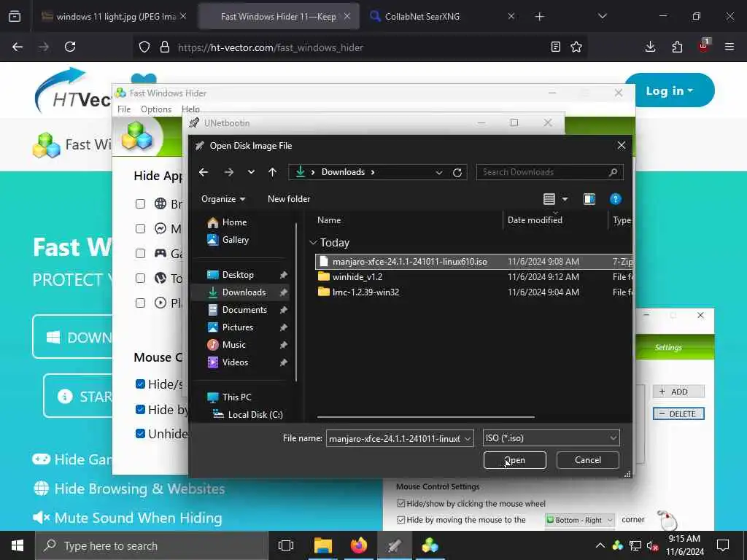
Task: Check the Players checkbox in Fast Windows Hider
Action: 140,303
